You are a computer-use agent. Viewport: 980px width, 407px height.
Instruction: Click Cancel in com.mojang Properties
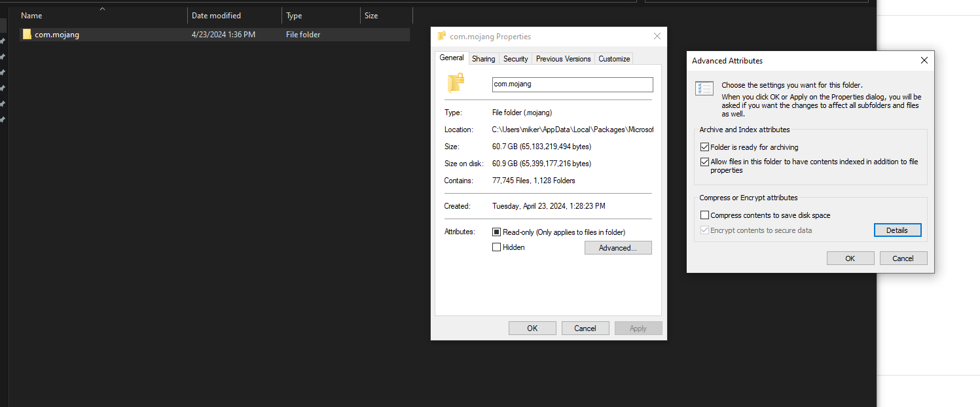coord(585,328)
